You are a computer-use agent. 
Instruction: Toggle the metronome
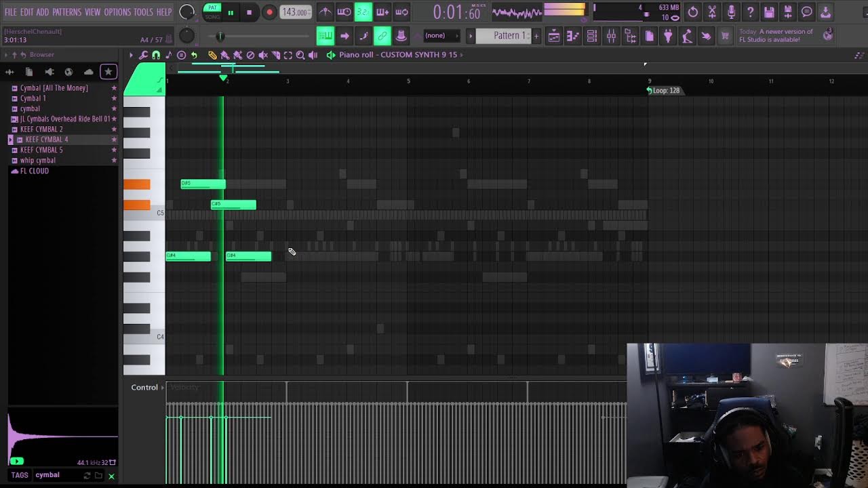[x=325, y=12]
